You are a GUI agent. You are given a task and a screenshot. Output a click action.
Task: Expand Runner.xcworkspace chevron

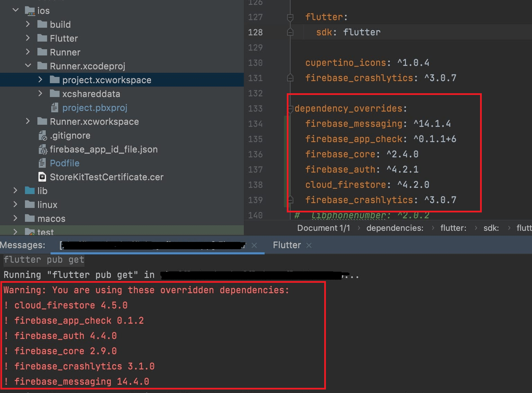click(28, 121)
